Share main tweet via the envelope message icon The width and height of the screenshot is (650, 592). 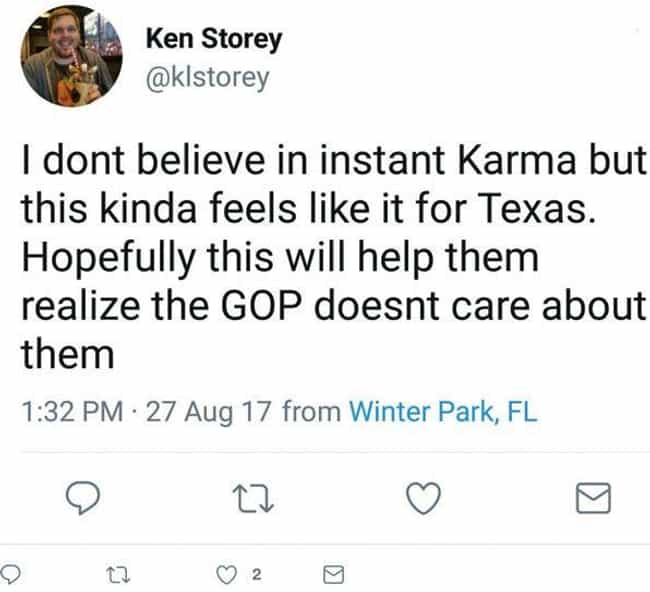tap(594, 498)
